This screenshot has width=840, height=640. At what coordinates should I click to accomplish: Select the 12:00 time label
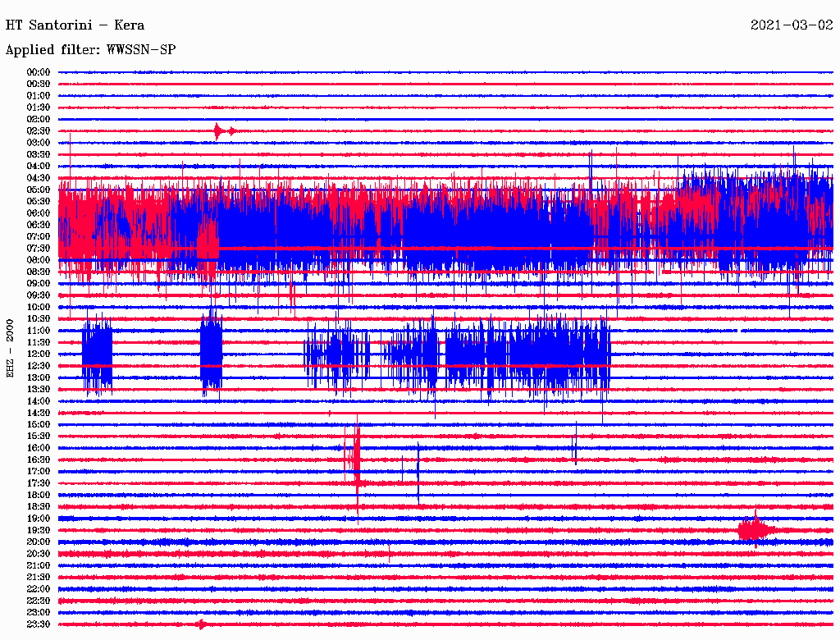tap(39, 354)
